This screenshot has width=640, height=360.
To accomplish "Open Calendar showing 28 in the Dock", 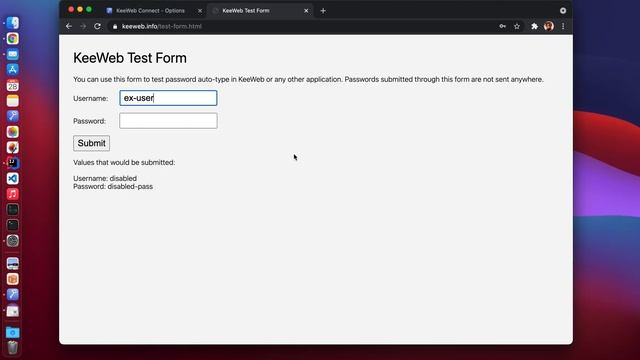I will (13, 85).
